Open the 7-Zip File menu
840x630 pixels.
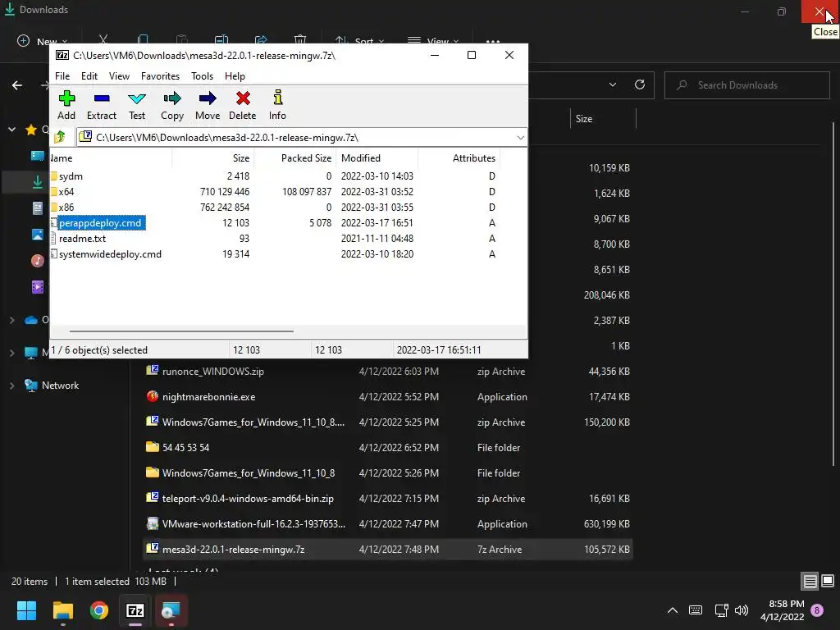point(62,76)
